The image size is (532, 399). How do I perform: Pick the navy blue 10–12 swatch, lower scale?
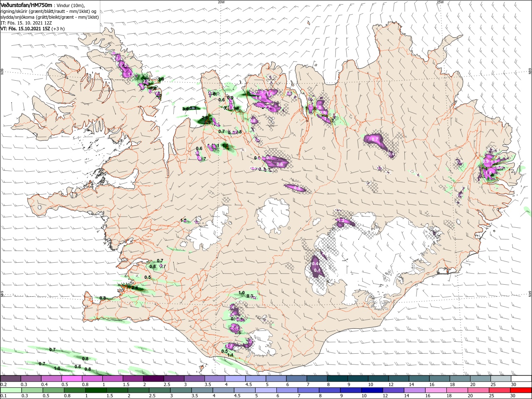372,390
